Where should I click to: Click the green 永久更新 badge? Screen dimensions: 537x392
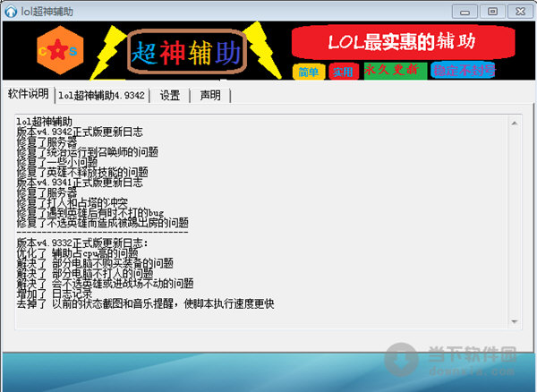click(396, 71)
